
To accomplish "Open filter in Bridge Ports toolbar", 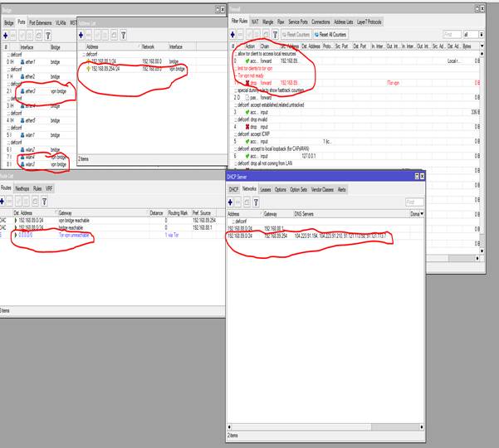I will (x=47, y=36).
